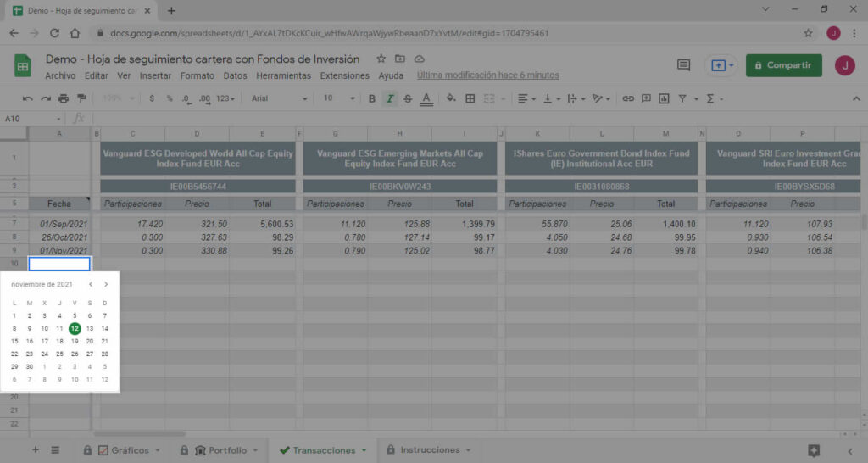
Task: Open a new browser tab
Action: 171,10
